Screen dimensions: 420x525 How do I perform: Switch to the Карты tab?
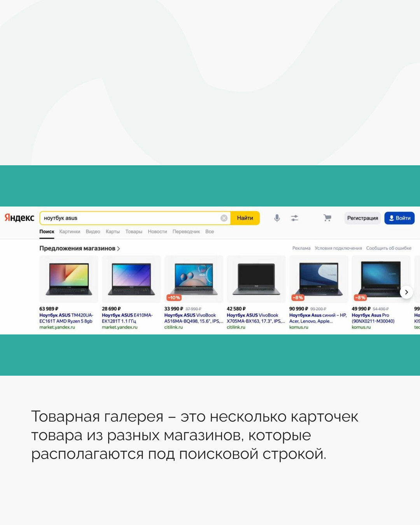(x=113, y=231)
